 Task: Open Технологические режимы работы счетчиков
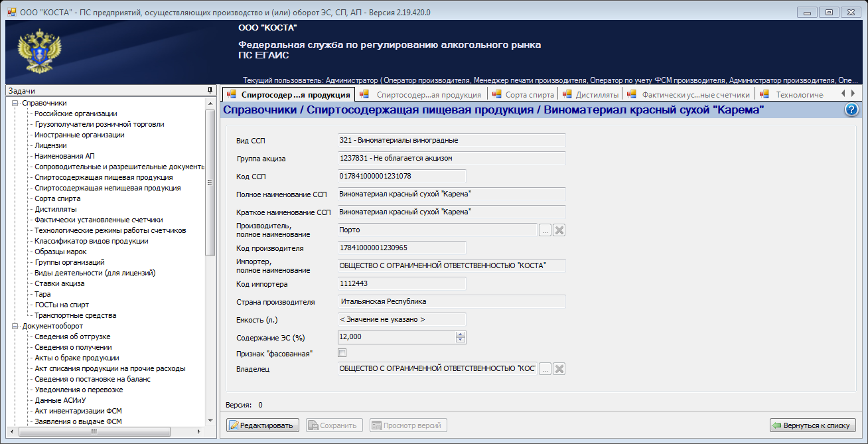click(110, 230)
